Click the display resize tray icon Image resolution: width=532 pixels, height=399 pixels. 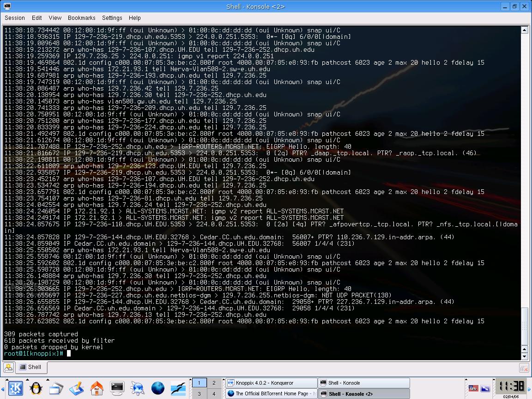(x=485, y=388)
